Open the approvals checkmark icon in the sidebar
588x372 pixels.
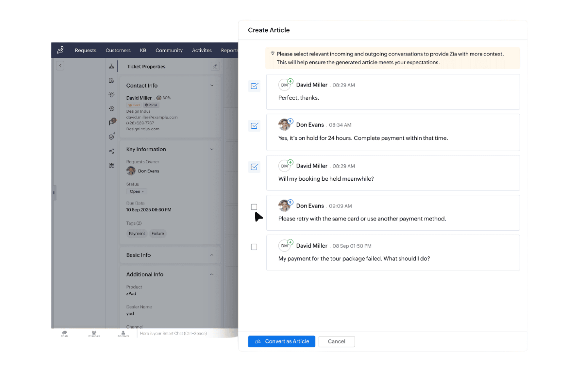point(111,137)
